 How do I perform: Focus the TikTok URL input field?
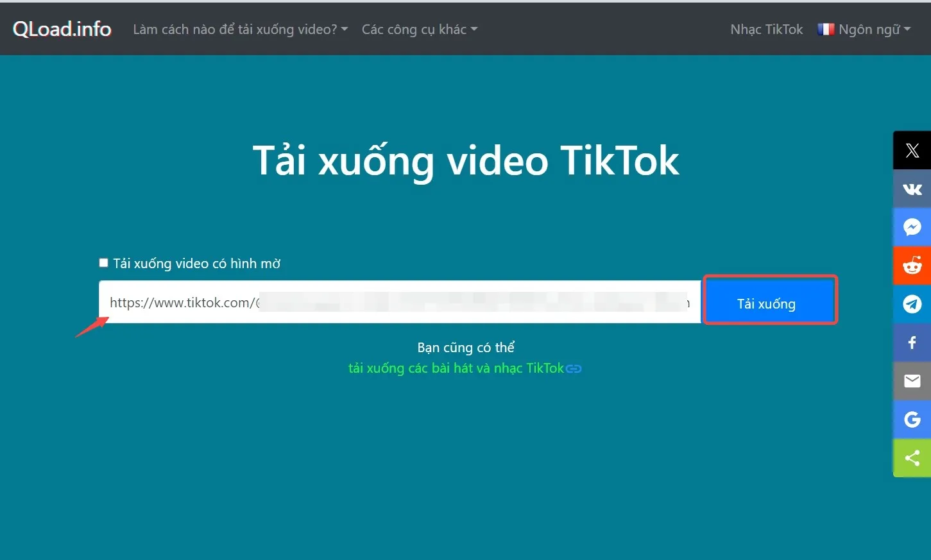(400, 301)
